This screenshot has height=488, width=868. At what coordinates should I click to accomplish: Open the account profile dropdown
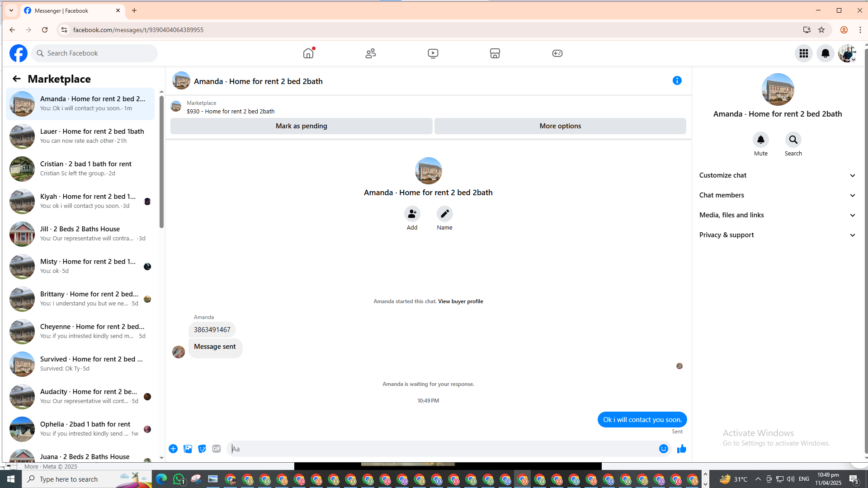tap(847, 53)
